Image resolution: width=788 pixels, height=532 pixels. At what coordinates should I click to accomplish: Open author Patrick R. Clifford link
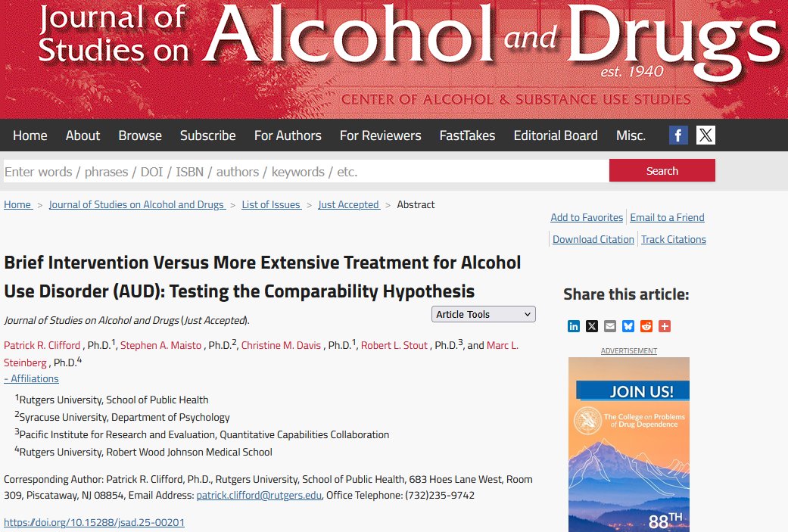[42, 345]
